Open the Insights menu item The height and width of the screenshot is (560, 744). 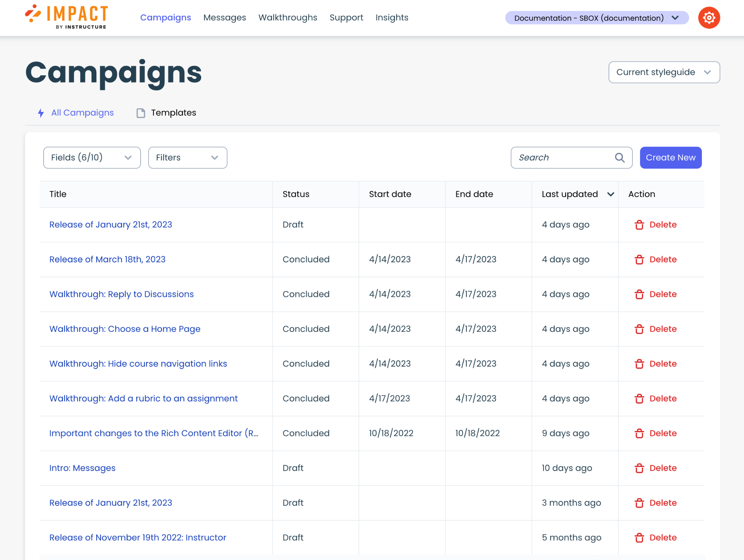pos(392,17)
